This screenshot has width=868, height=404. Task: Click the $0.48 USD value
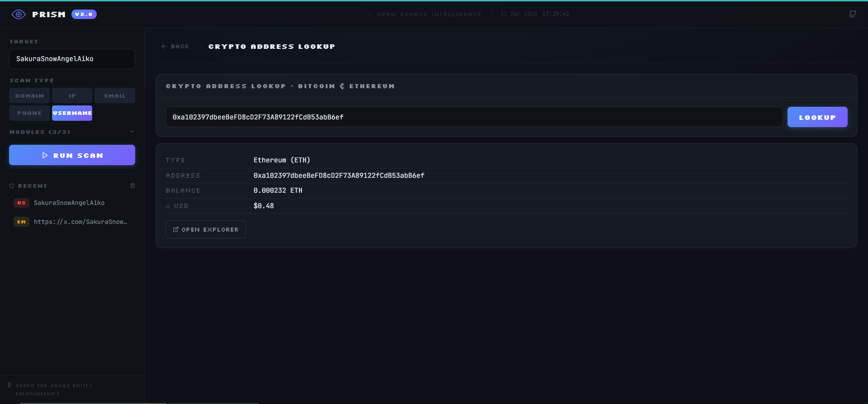pyautogui.click(x=264, y=206)
